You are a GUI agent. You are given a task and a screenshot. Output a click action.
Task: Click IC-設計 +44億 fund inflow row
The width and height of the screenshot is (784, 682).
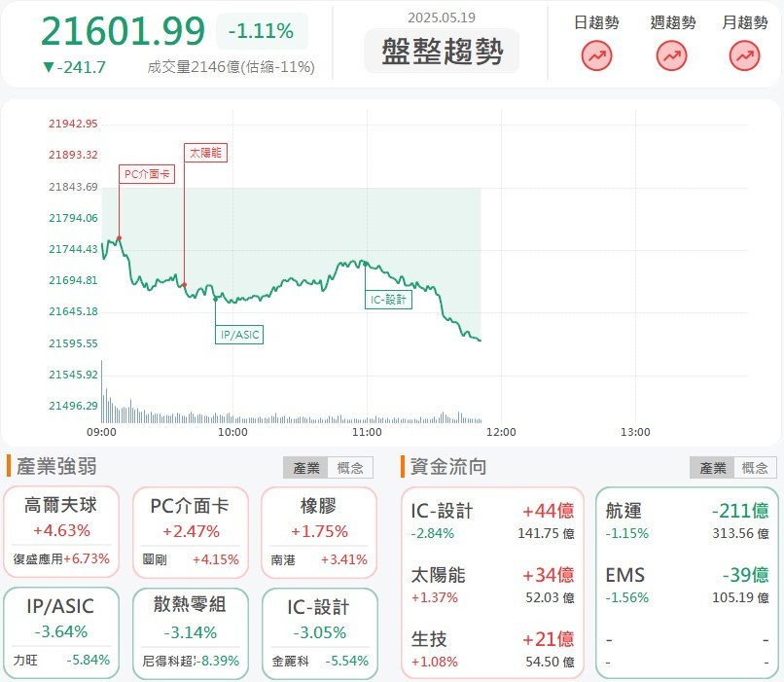[492, 521]
